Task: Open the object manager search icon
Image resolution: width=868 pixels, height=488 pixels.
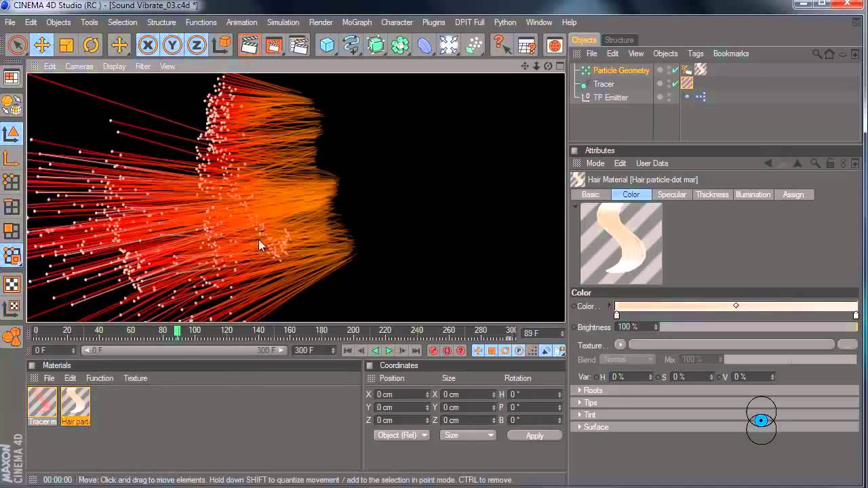Action: coord(818,54)
